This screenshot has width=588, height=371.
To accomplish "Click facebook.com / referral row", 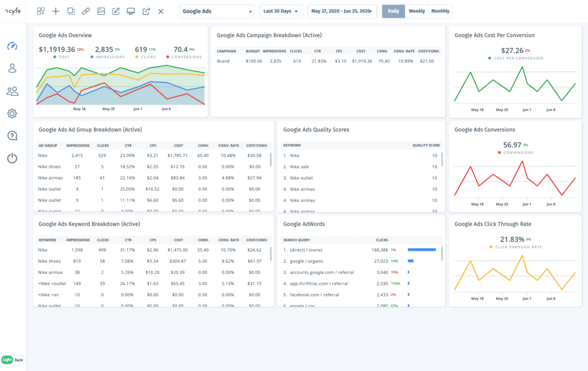I will [x=360, y=295].
